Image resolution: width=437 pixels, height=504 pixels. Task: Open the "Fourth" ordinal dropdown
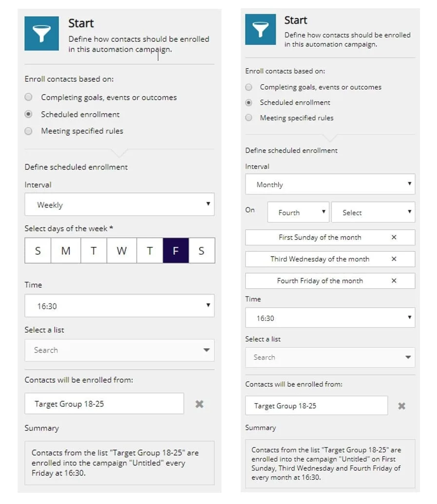pos(298,212)
